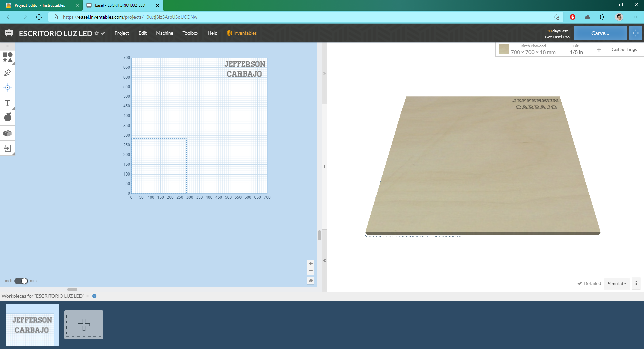Image resolution: width=644 pixels, height=349 pixels.
Task: Zoom in on the design canvas
Action: tap(311, 264)
